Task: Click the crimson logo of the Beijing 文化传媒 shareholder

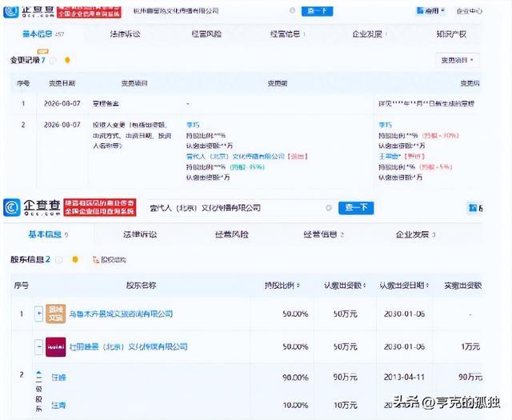Action: point(55,346)
